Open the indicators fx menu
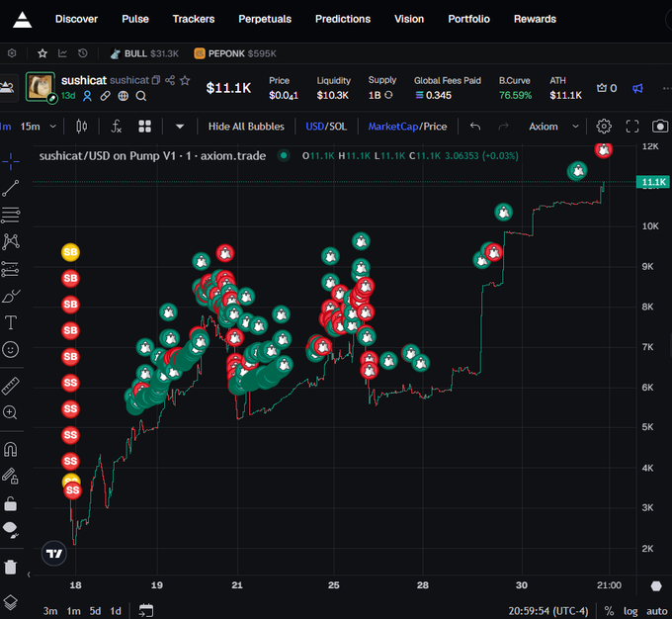The image size is (672, 619). (x=117, y=127)
